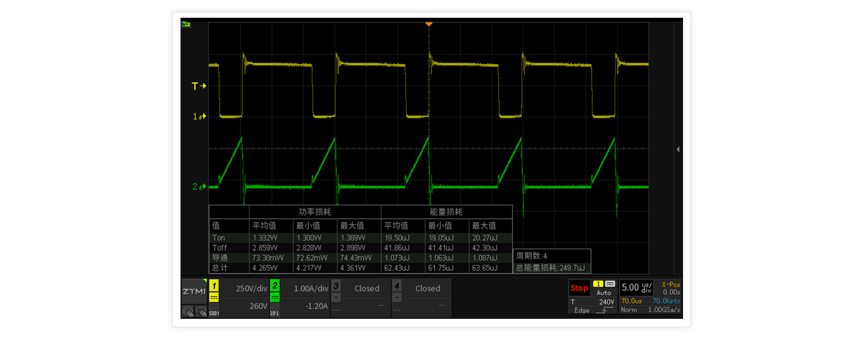Click the orange trigger position marker at top

(429, 24)
